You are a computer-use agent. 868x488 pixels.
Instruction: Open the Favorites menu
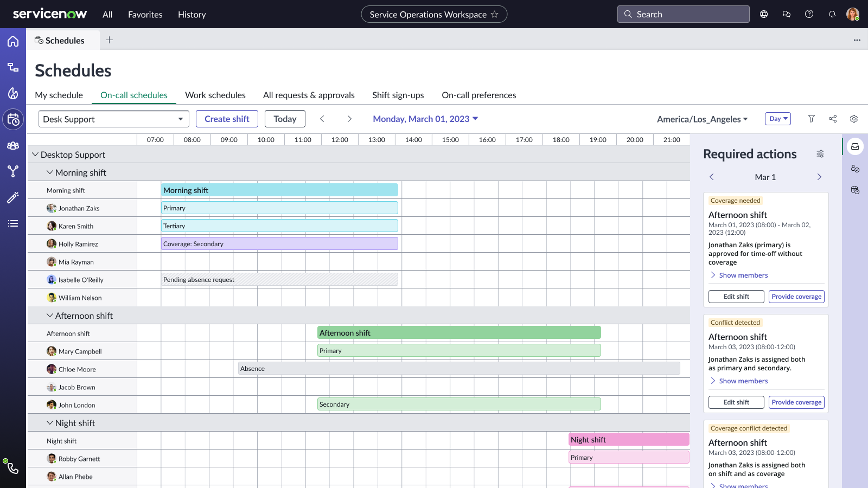point(145,15)
